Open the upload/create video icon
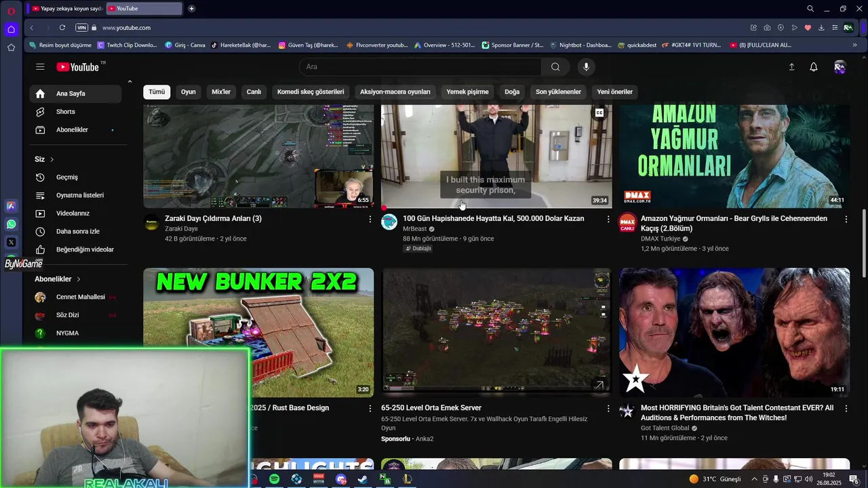Image resolution: width=868 pixels, height=488 pixels. [791, 66]
